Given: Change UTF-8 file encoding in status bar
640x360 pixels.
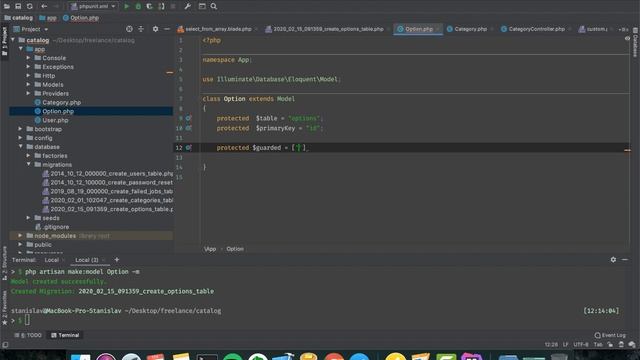Looking at the screenshot, I should (x=581, y=344).
